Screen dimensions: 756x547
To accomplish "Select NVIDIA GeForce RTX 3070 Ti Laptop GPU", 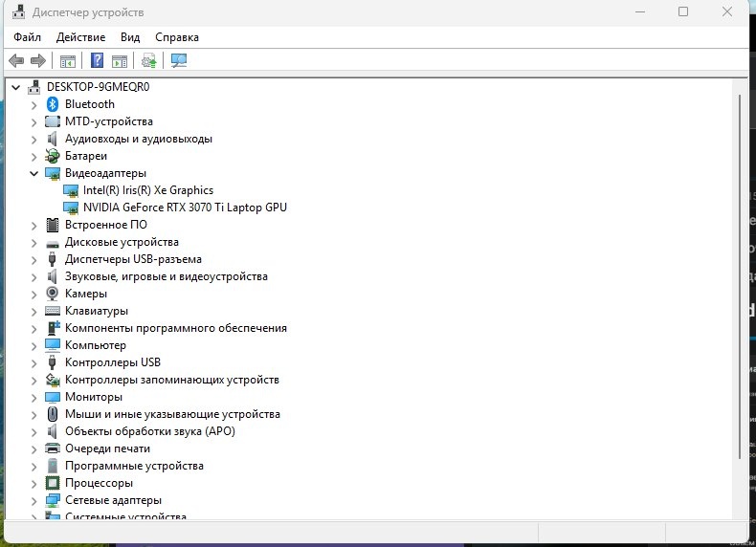I will (x=185, y=208).
